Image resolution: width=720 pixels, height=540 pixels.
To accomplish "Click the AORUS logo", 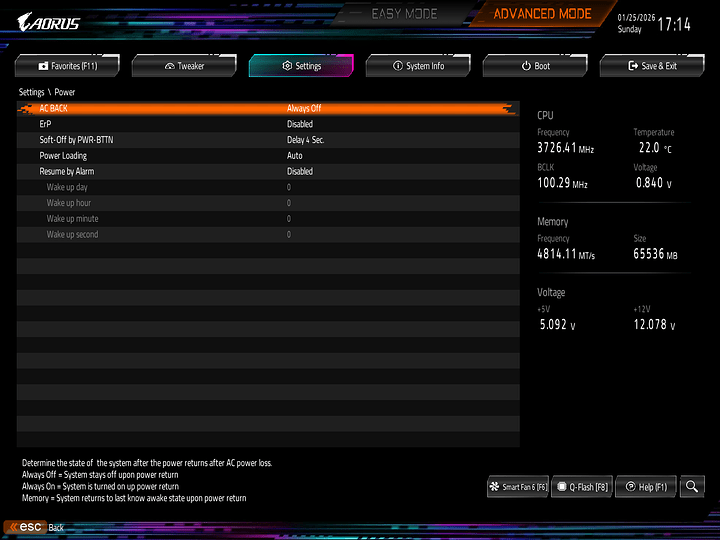I will pyautogui.click(x=49, y=22).
